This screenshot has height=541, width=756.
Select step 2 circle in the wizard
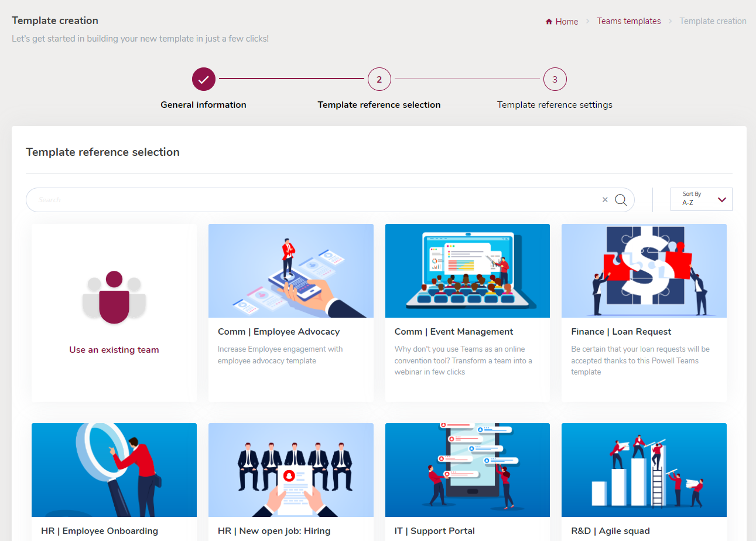379,79
